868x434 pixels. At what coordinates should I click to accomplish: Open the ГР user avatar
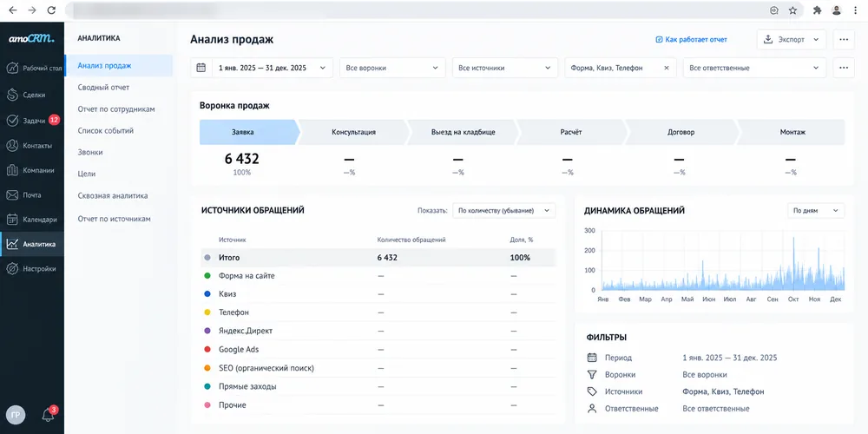(x=16, y=415)
